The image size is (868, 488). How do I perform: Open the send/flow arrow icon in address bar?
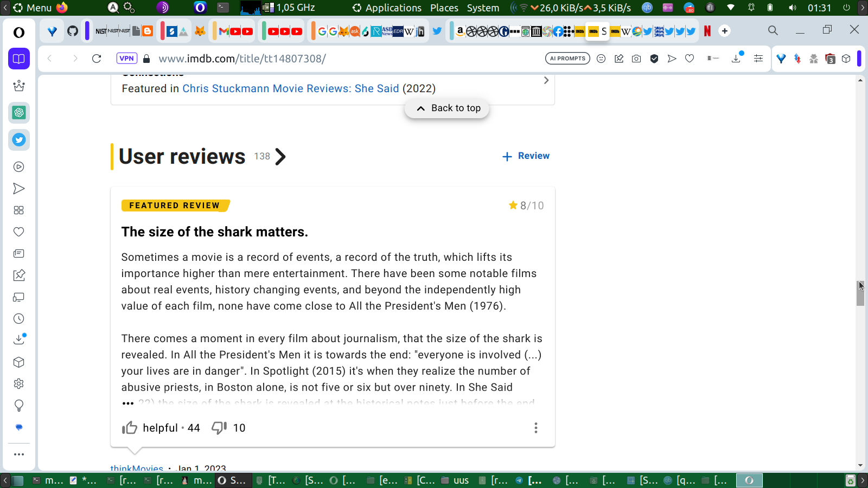(672, 59)
